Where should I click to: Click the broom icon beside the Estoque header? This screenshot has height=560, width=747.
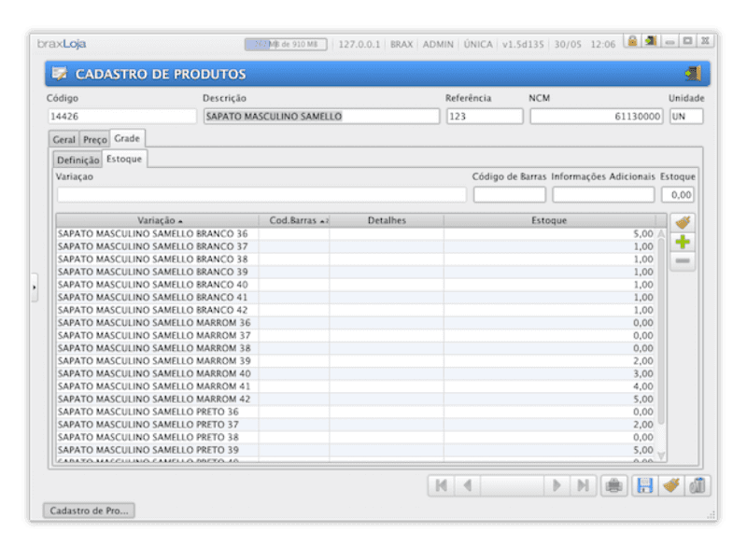tap(684, 223)
